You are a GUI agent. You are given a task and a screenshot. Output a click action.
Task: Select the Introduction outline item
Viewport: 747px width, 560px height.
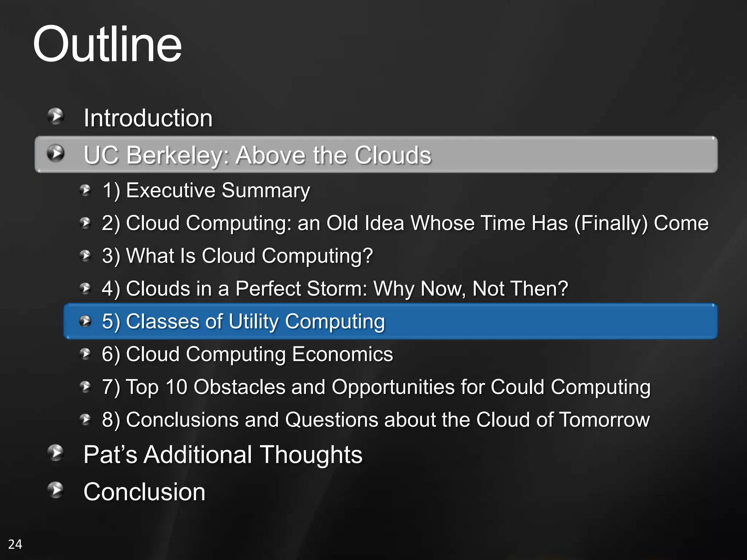tap(148, 118)
